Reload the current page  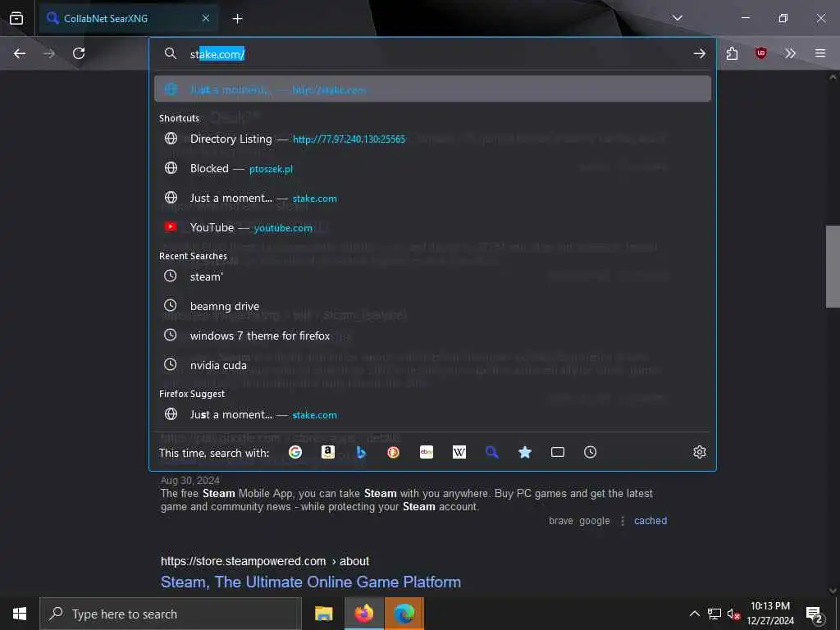pos(79,53)
